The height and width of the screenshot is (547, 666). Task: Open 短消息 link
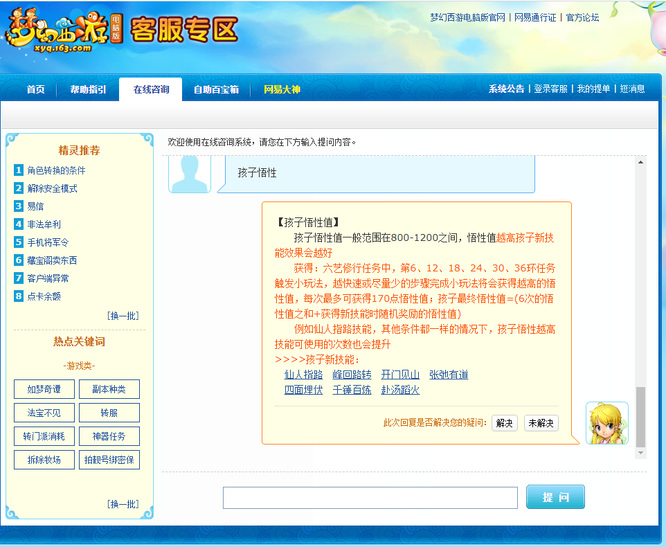[x=632, y=89]
